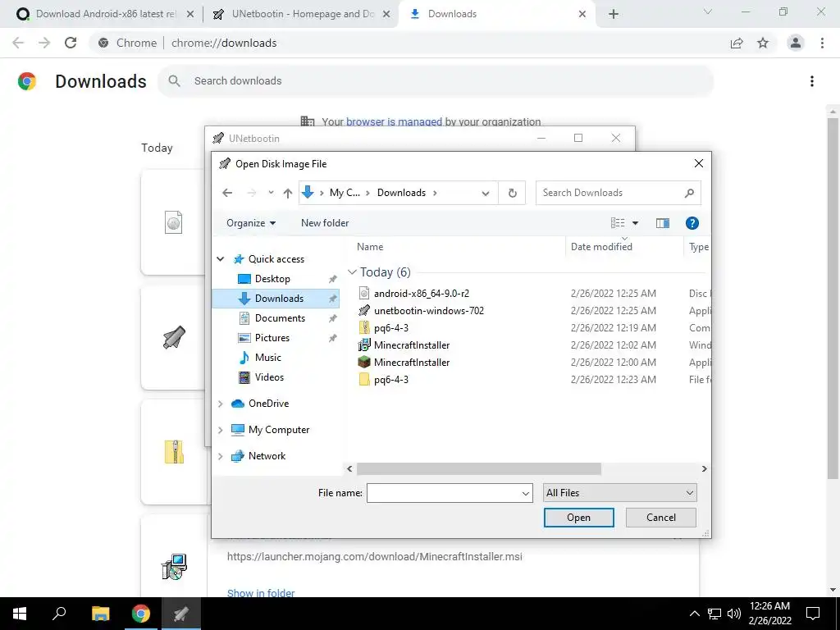Open the address path history dropdown
This screenshot has width=840, height=630.
[486, 193]
